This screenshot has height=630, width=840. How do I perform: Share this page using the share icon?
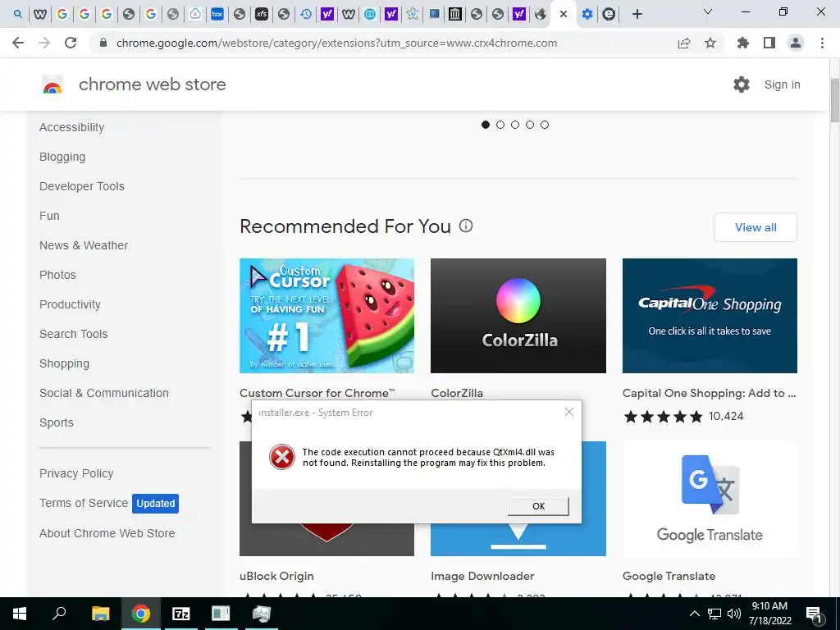684,43
